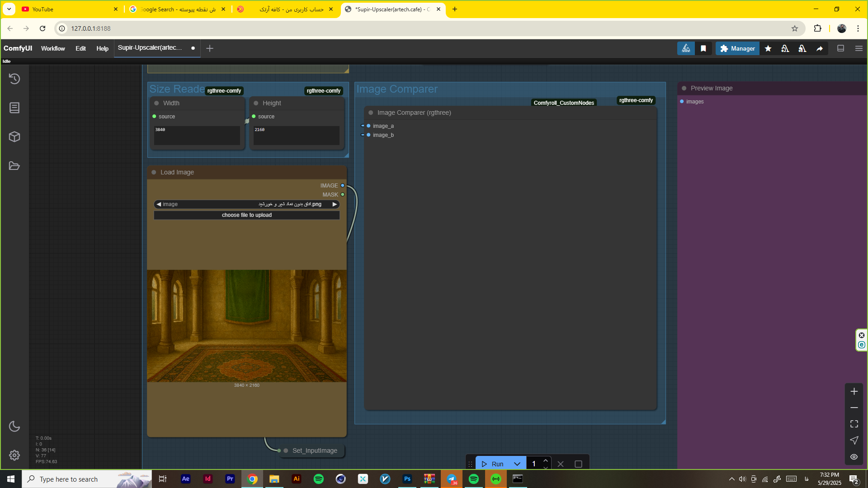Expand the Run button dropdown arrow
This screenshot has width=868, height=488.
point(517,464)
